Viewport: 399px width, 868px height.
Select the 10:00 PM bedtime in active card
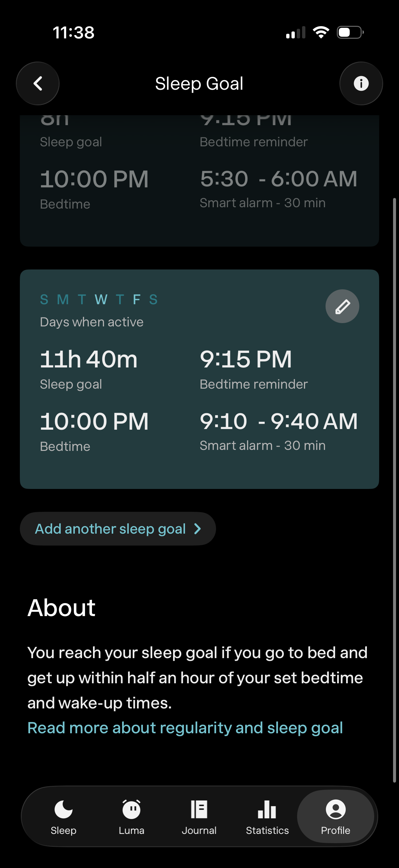(94, 421)
